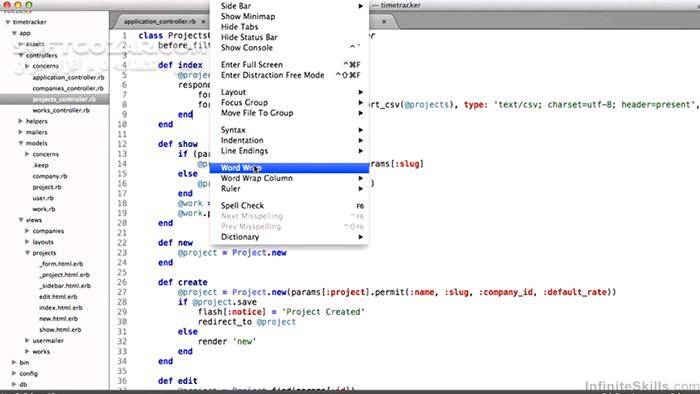The width and height of the screenshot is (700, 394).
Task: Open work.rb model file
Action: coord(44,209)
